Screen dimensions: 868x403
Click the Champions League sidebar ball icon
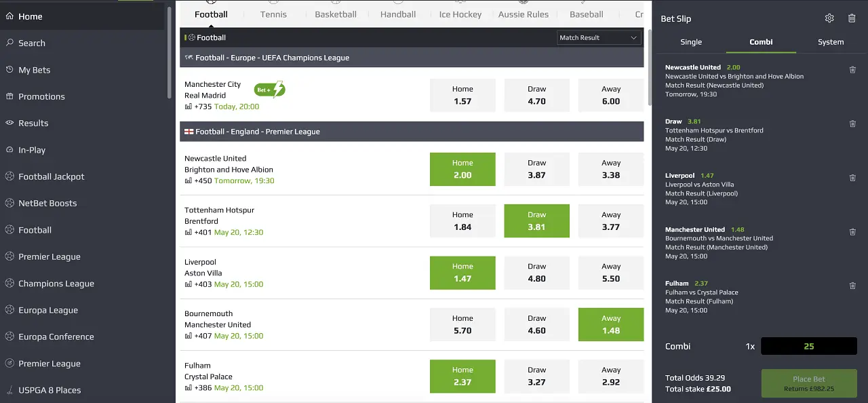click(9, 283)
